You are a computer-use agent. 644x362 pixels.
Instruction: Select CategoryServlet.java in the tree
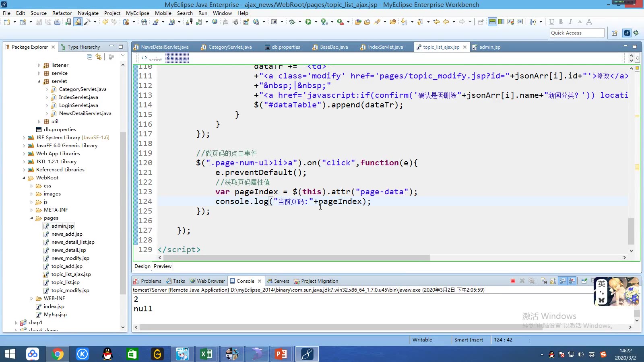(x=83, y=89)
